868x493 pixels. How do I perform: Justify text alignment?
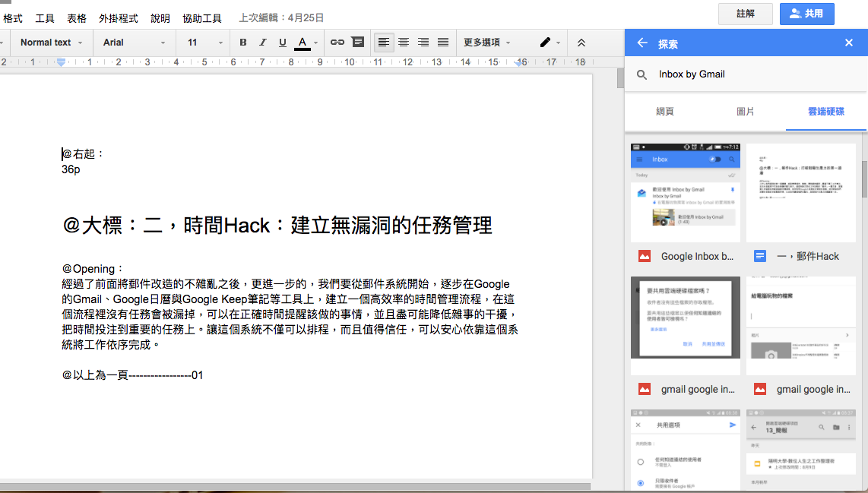click(443, 42)
